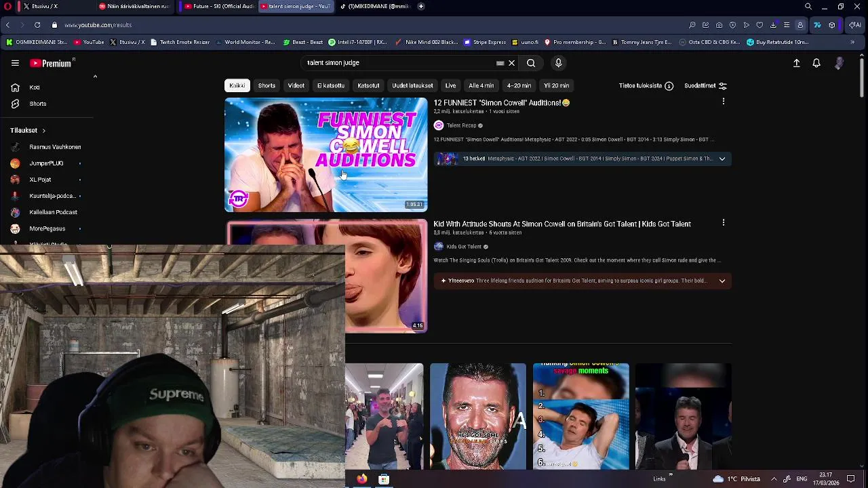The width and height of the screenshot is (868, 488).
Task: Select the Videot filter chip
Action: tap(296, 85)
